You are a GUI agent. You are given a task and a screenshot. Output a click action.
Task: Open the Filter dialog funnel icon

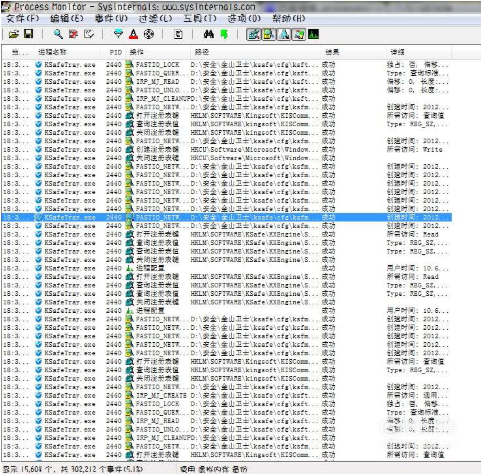[118, 34]
